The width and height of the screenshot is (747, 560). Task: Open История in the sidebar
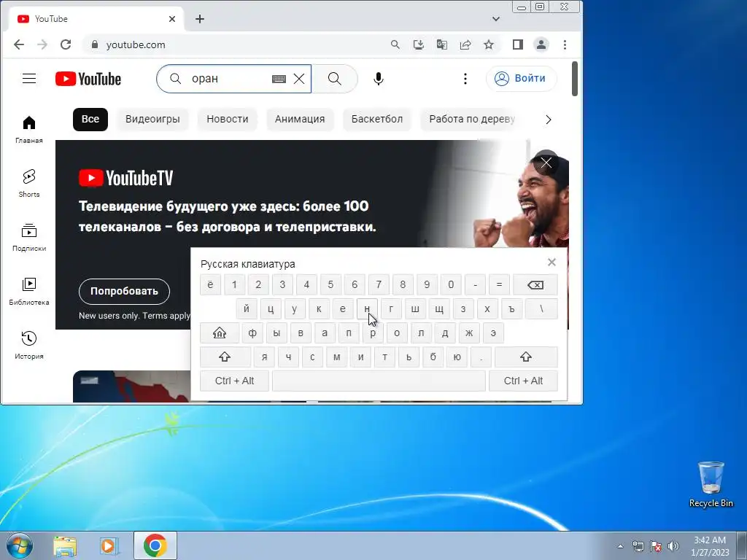click(29, 345)
